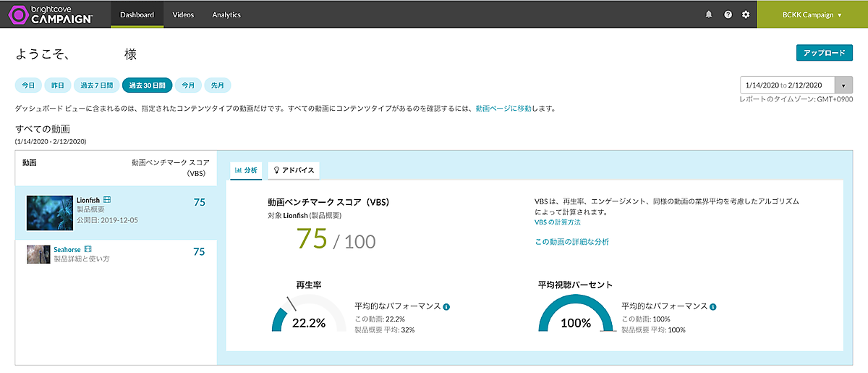Select the 今日 date filter

pyautogui.click(x=28, y=85)
